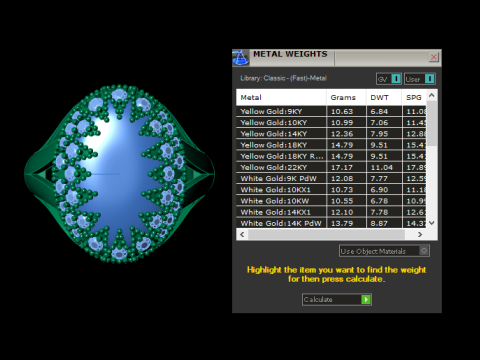Sort by the Metal column header
The height and width of the screenshot is (360, 480).
click(x=281, y=97)
